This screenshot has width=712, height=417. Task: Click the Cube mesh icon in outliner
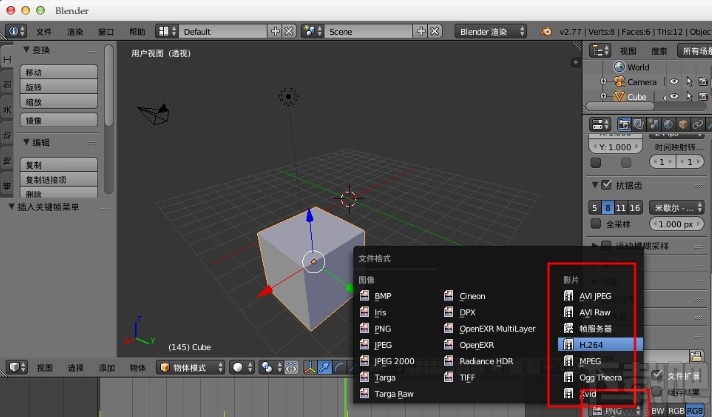tap(619, 97)
